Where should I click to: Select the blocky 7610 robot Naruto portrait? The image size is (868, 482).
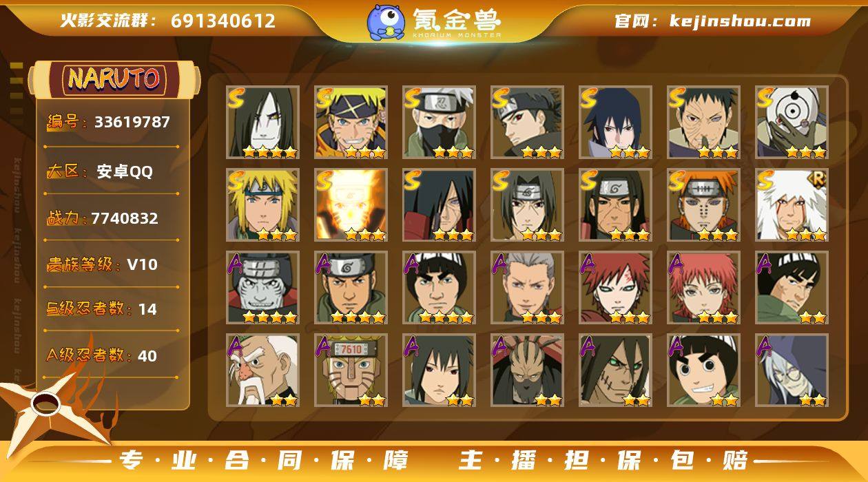coord(351,370)
